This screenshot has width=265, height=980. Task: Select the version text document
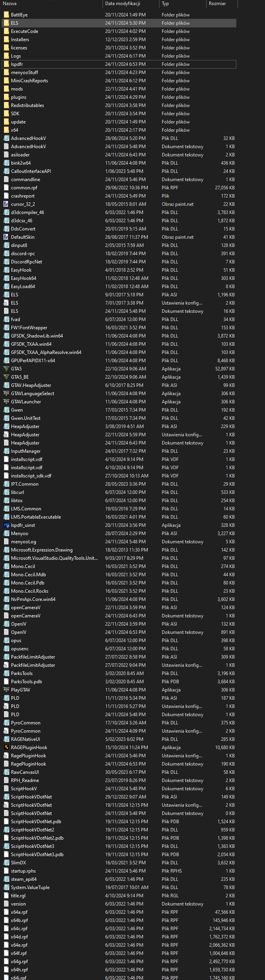[119, 904]
